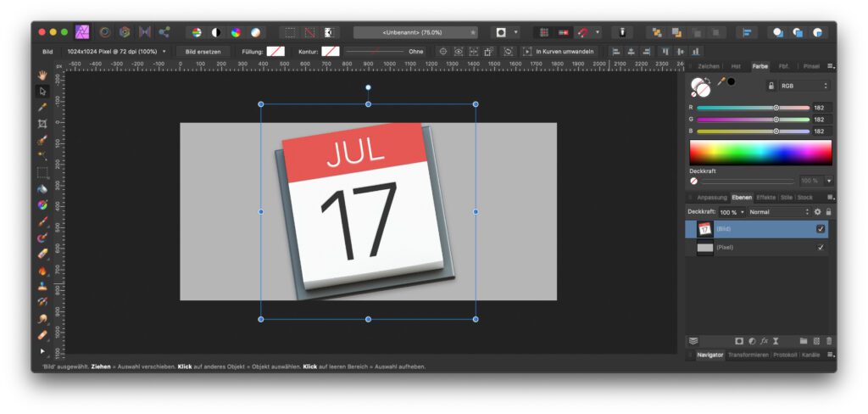
Task: Switch to the Pinsel tab
Action: (811, 66)
